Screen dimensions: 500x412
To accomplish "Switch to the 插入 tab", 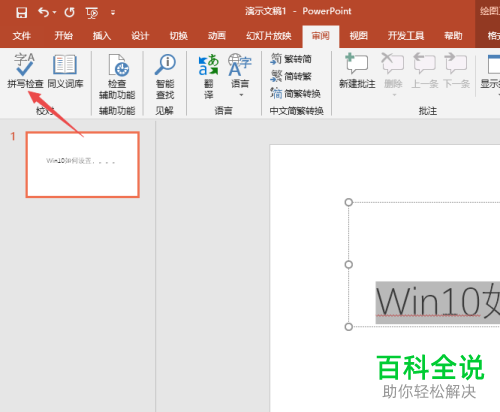I will click(x=102, y=36).
